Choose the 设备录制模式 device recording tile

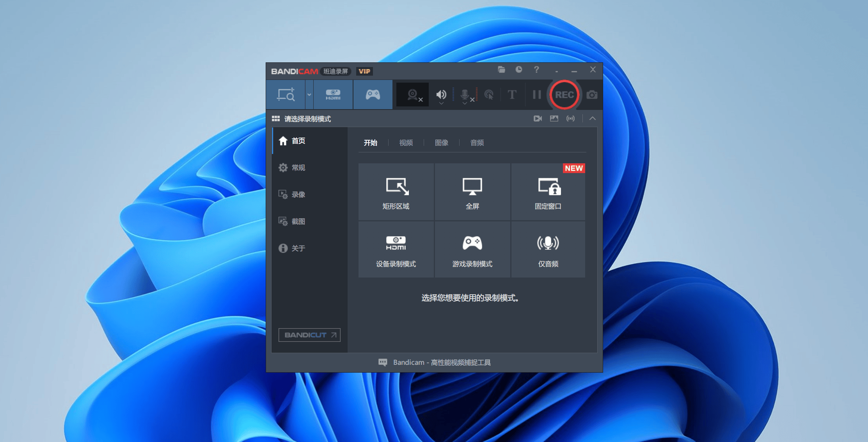click(396, 249)
